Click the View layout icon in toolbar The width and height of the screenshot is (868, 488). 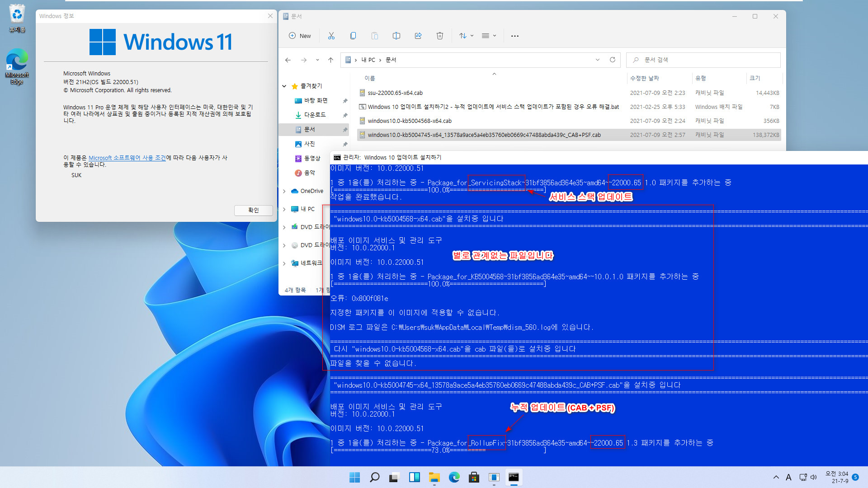point(488,36)
